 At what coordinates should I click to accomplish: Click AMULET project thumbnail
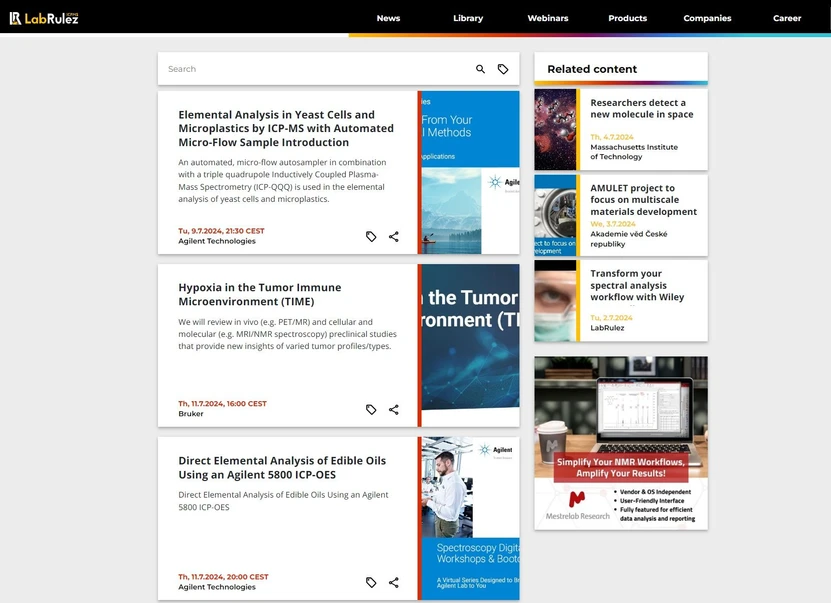pyautogui.click(x=555, y=215)
